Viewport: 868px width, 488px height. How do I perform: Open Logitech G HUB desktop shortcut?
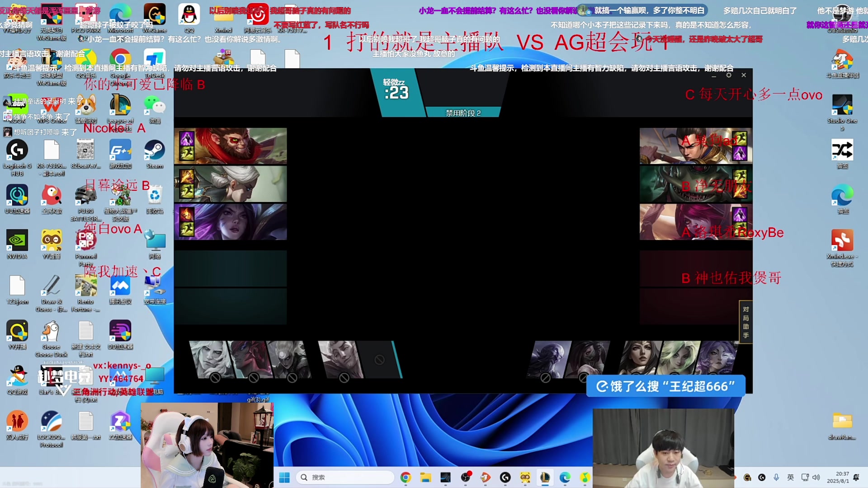pyautogui.click(x=17, y=157)
